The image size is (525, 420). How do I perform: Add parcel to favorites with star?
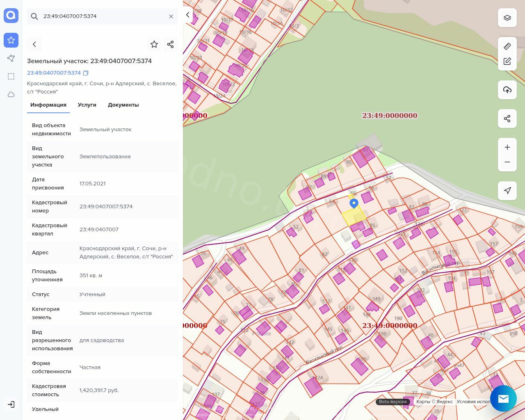click(x=154, y=44)
